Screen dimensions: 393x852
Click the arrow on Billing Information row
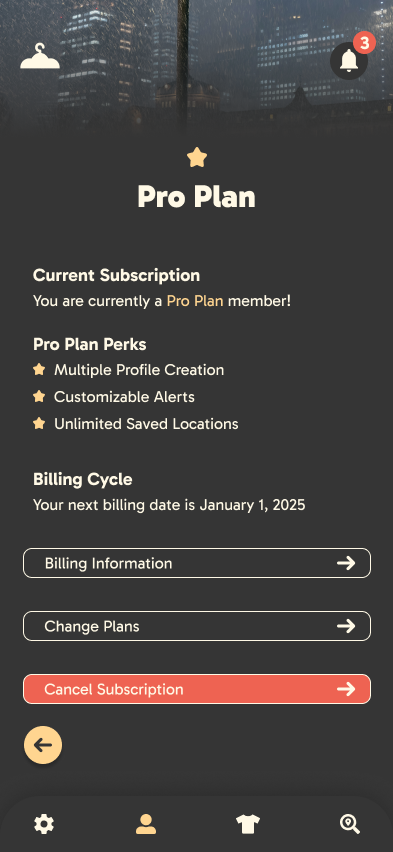(x=346, y=563)
